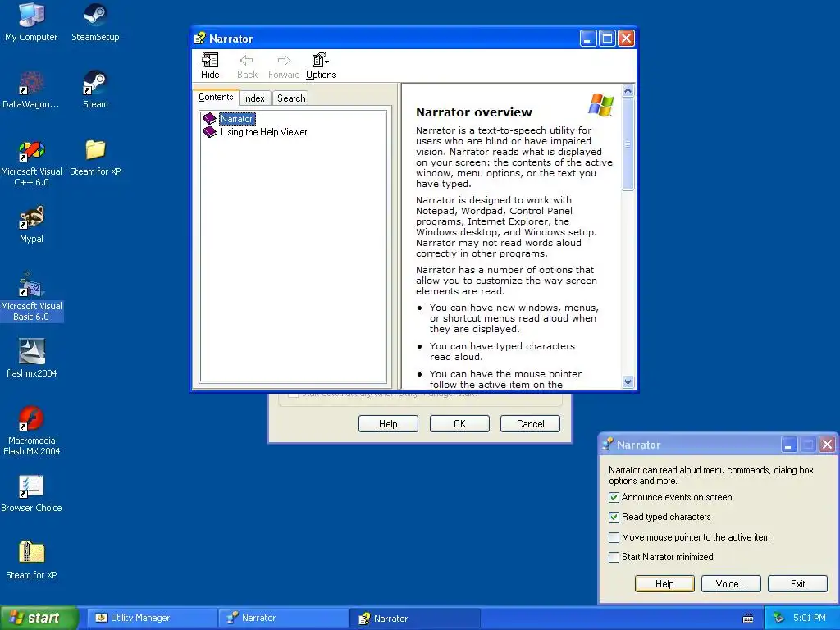840x630 pixels.
Task: Select Macromedia Flash MX 2004 shortcut
Action: [31, 431]
